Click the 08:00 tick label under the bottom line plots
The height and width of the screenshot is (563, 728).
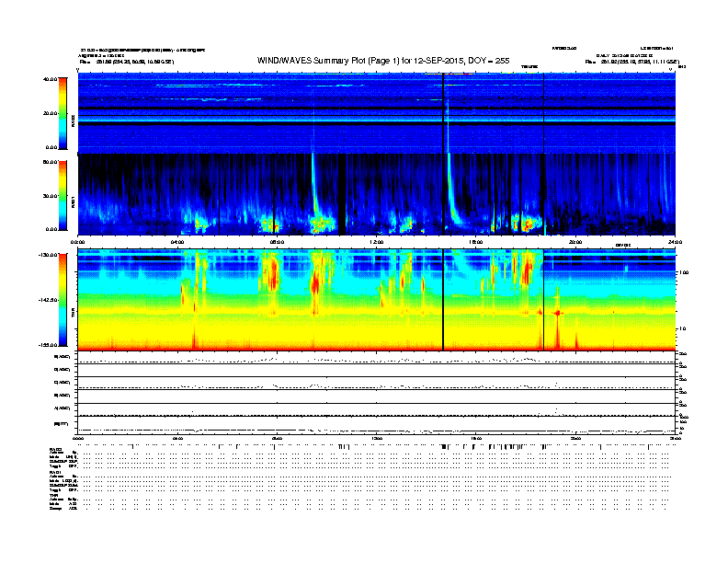pos(277,438)
